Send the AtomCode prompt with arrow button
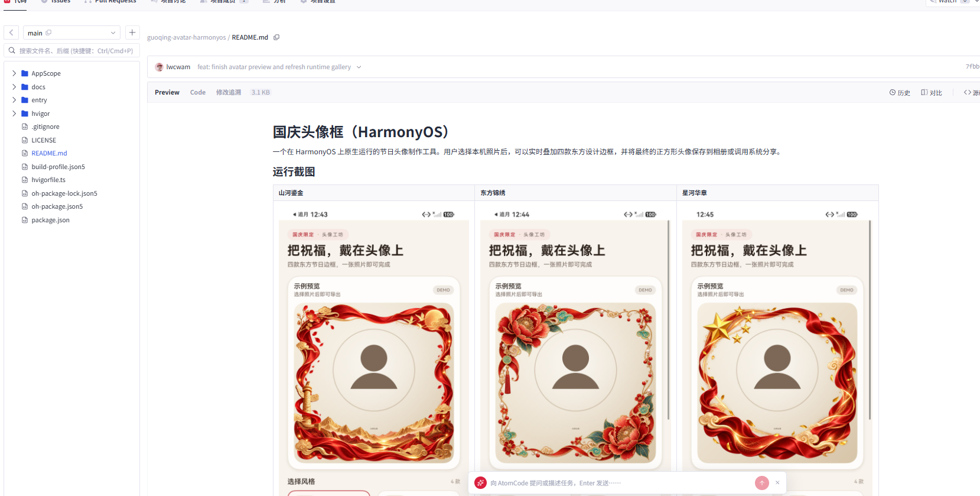980x496 pixels. pyautogui.click(x=762, y=483)
